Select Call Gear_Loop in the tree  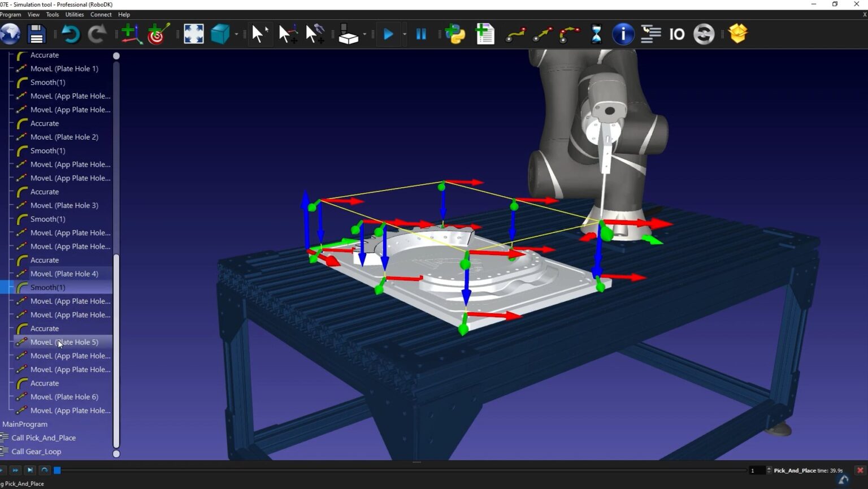pos(37,451)
